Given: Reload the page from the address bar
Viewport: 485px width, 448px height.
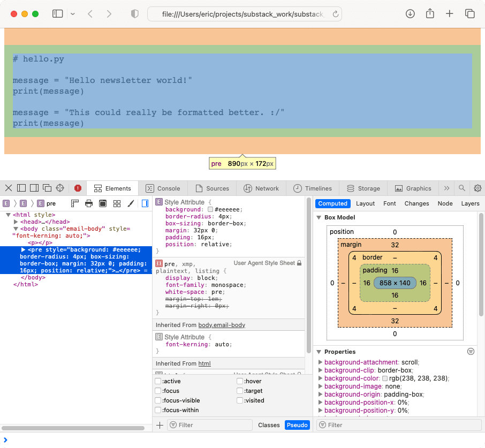Looking at the screenshot, I should [x=335, y=14].
